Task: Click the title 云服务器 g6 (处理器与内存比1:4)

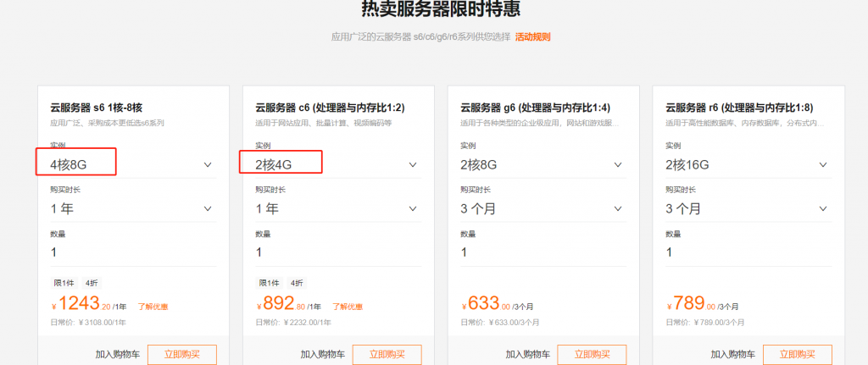Action: pos(536,108)
